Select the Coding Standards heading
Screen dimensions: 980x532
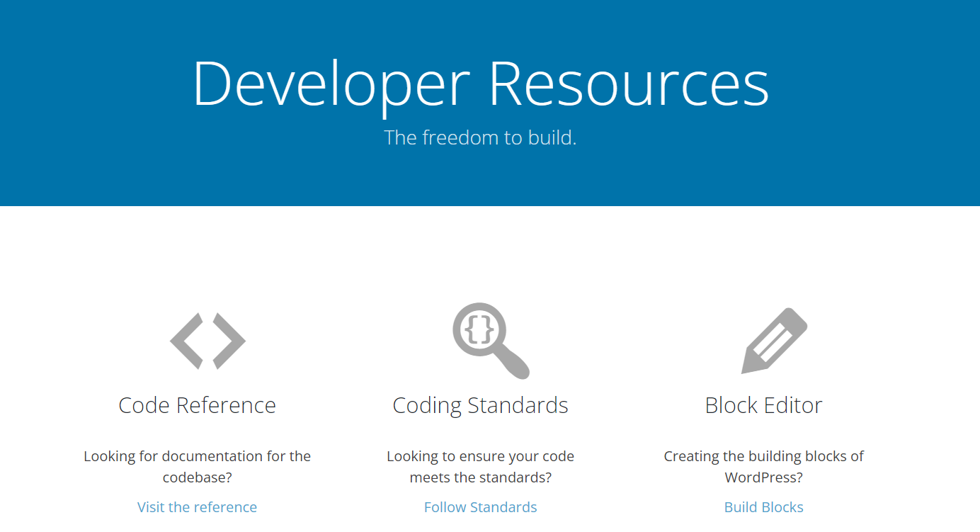pos(480,405)
